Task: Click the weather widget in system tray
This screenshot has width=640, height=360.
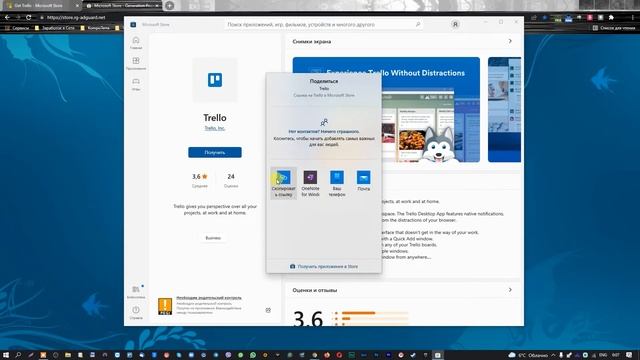Action: click(x=528, y=355)
